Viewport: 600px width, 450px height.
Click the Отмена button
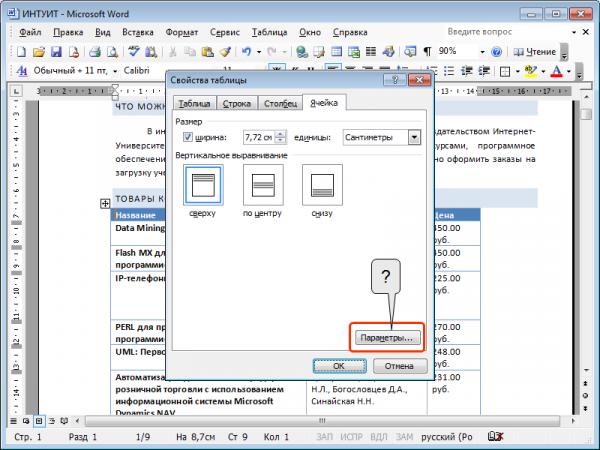pyautogui.click(x=399, y=366)
